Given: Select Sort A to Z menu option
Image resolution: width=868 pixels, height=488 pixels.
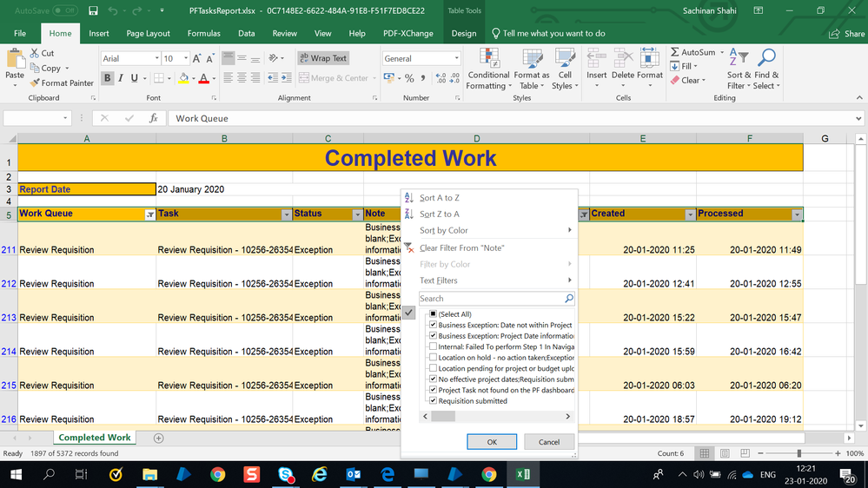Looking at the screenshot, I should (x=440, y=198).
